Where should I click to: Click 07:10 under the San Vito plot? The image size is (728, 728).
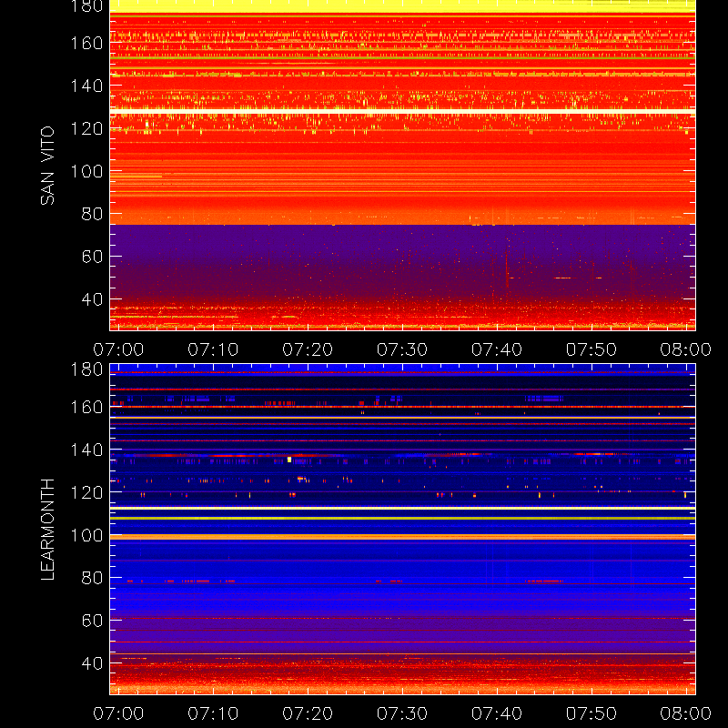pos(213,349)
